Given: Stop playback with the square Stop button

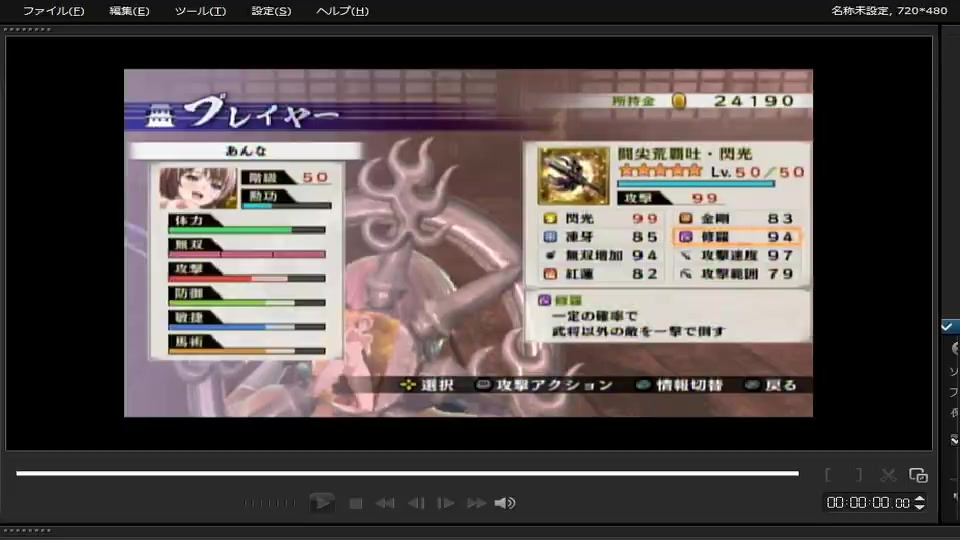Looking at the screenshot, I should point(356,503).
